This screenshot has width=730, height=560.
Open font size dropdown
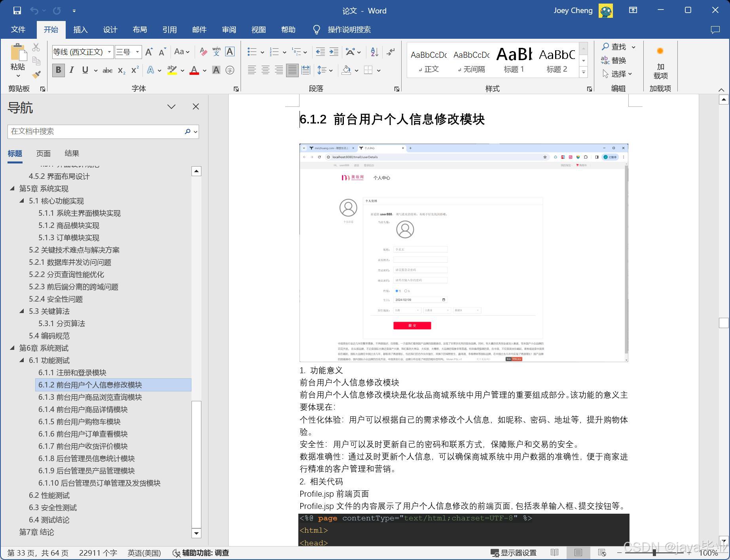[x=137, y=52]
